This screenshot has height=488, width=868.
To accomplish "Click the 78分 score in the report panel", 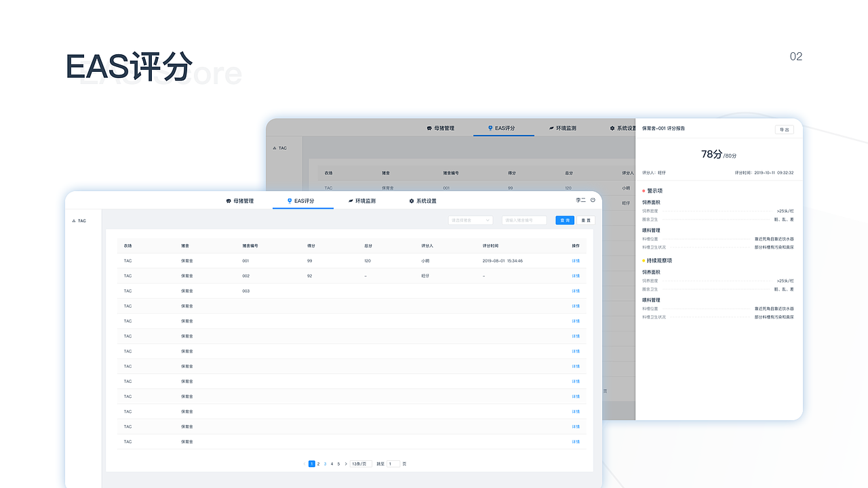I will (x=711, y=155).
